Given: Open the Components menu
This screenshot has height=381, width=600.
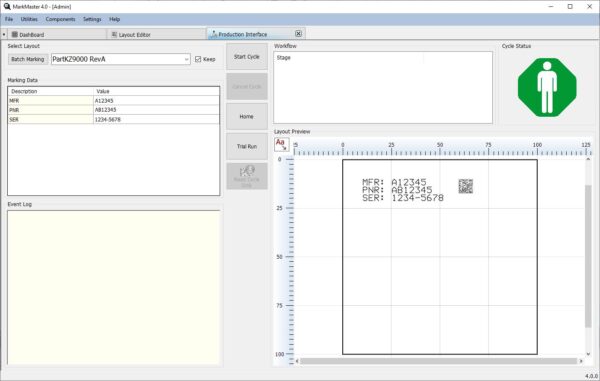Looking at the screenshot, I should (60, 19).
